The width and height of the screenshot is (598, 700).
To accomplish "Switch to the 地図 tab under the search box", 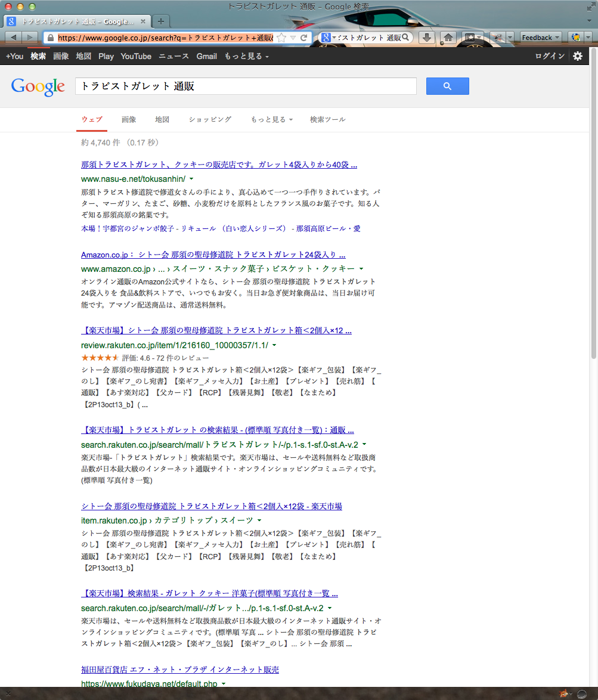I will click(162, 120).
